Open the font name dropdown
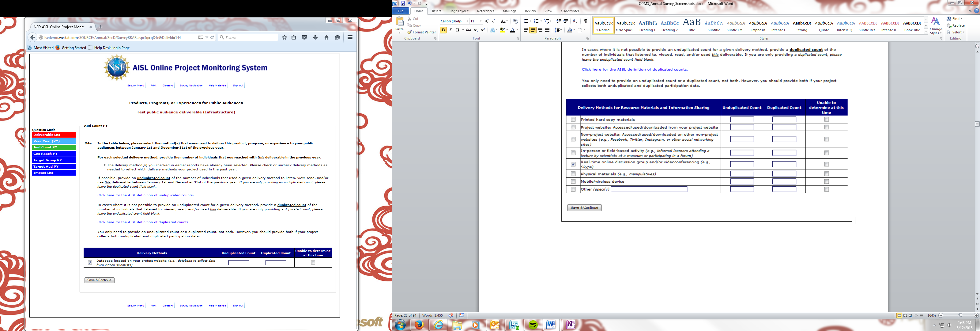This screenshot has height=331, width=980. pos(467,21)
